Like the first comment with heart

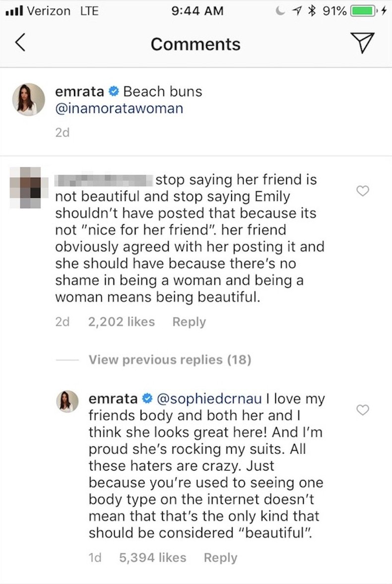[363, 191]
